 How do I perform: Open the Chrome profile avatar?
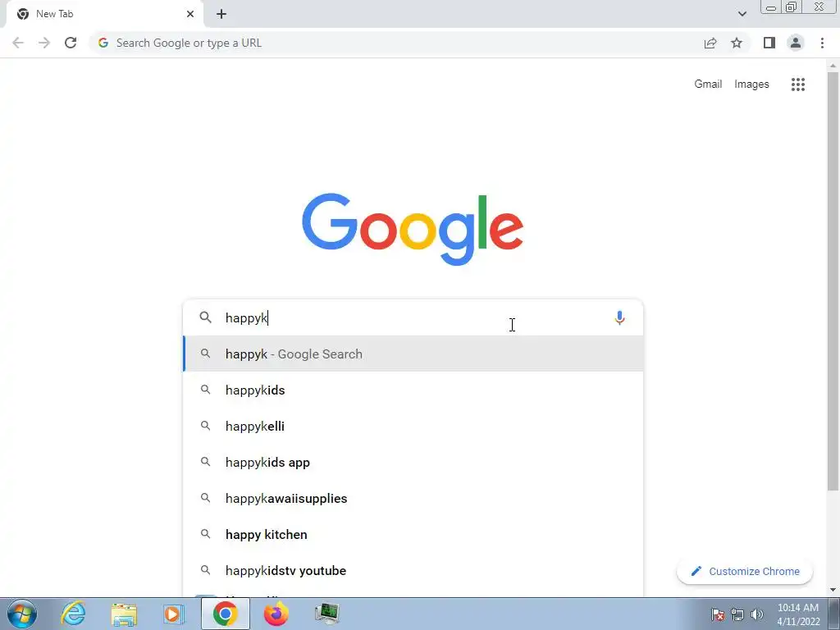[x=796, y=43]
